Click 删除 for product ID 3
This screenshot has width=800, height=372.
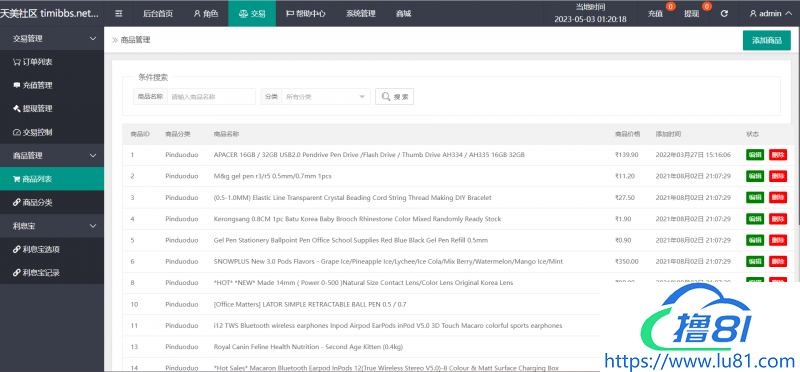778,197
